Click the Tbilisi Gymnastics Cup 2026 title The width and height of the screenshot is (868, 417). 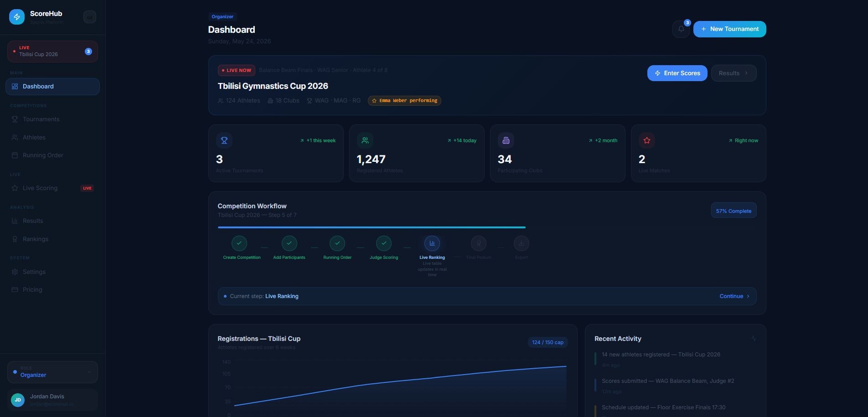click(273, 86)
